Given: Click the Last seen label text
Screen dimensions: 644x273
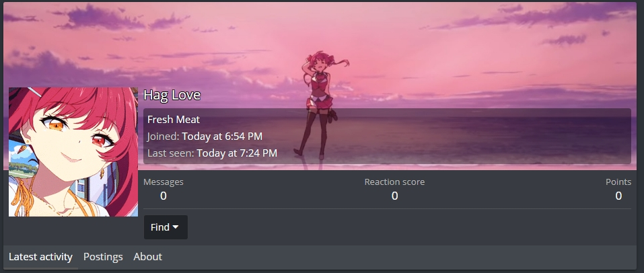Looking at the screenshot, I should pyautogui.click(x=171, y=153).
